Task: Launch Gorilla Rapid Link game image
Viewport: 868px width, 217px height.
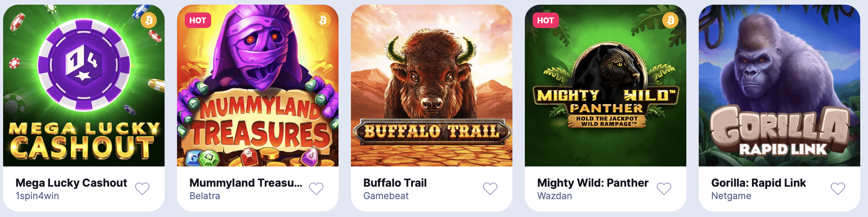Action: 779,86
